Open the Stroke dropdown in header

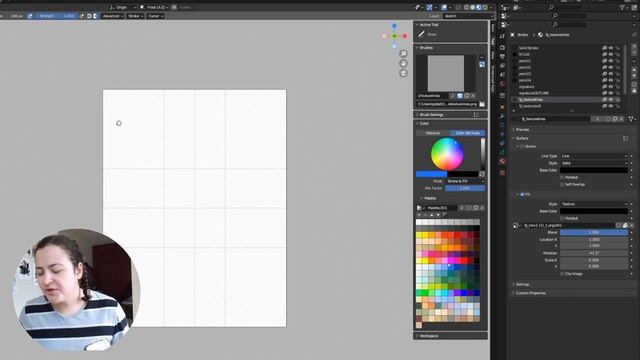[x=136, y=16]
